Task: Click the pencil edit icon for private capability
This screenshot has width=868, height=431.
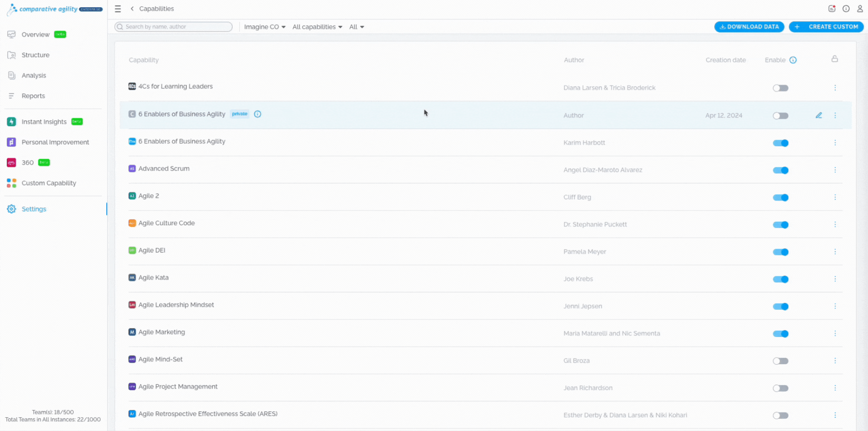Action: tap(819, 115)
